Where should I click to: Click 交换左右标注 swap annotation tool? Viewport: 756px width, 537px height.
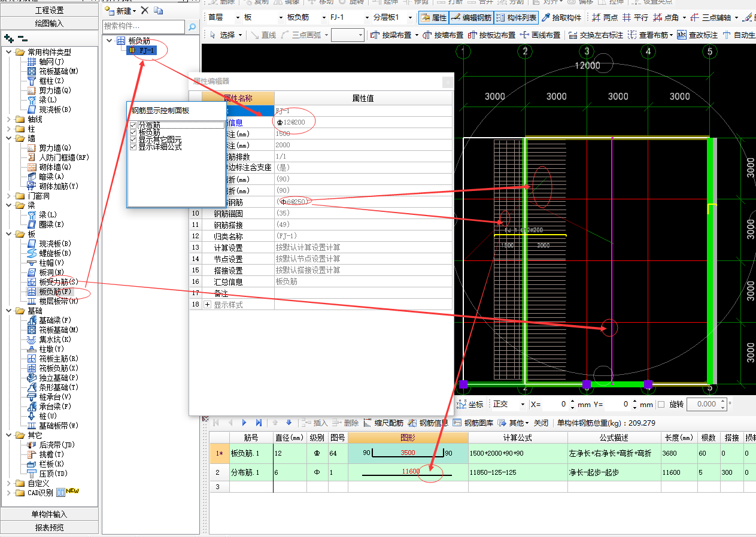[596, 35]
